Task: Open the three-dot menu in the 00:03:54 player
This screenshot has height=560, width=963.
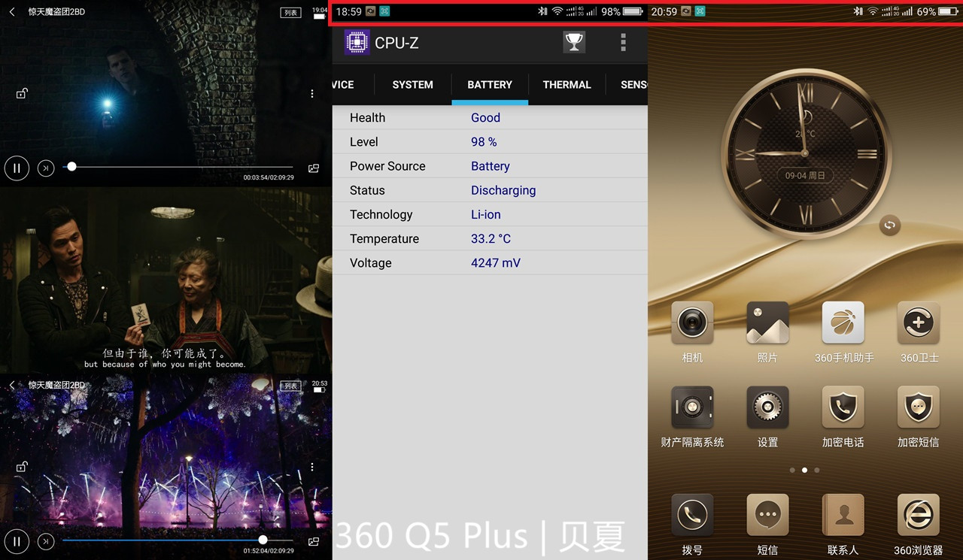Action: tap(312, 94)
